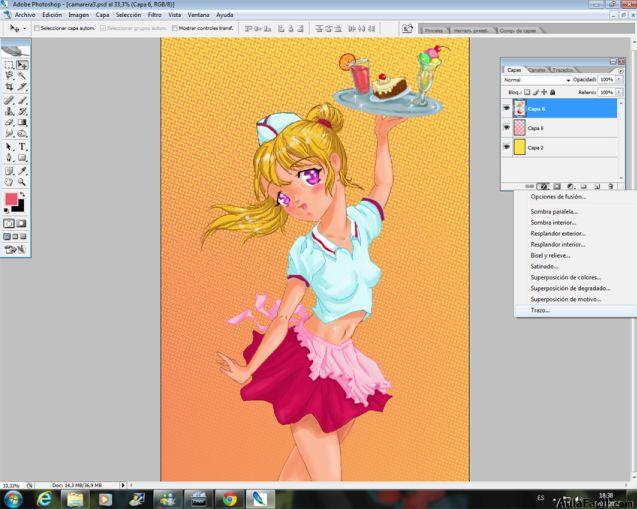Select the Zoom tool
Viewport: 637px width, 509px height.
(22, 182)
